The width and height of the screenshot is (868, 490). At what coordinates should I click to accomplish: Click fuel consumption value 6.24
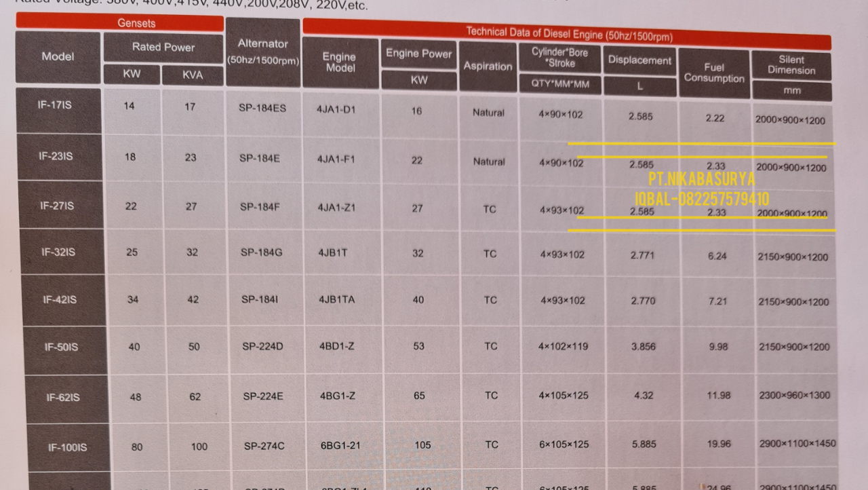tap(717, 256)
